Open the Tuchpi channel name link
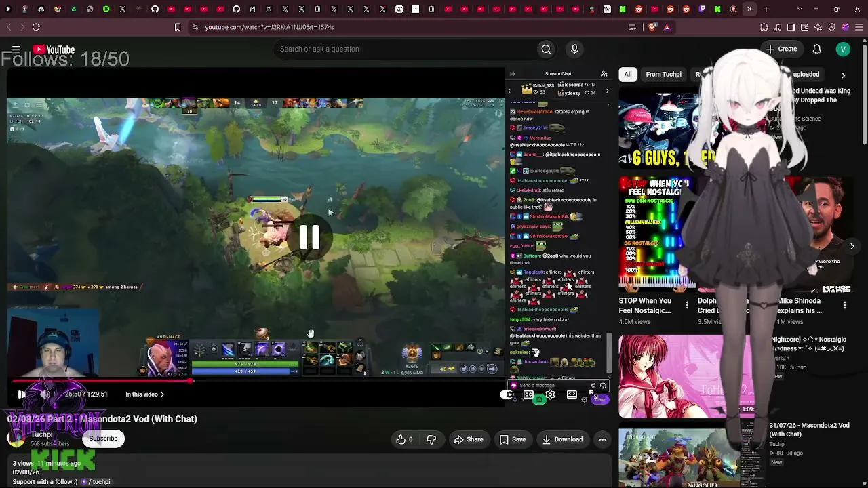868x488 pixels. (x=41, y=434)
